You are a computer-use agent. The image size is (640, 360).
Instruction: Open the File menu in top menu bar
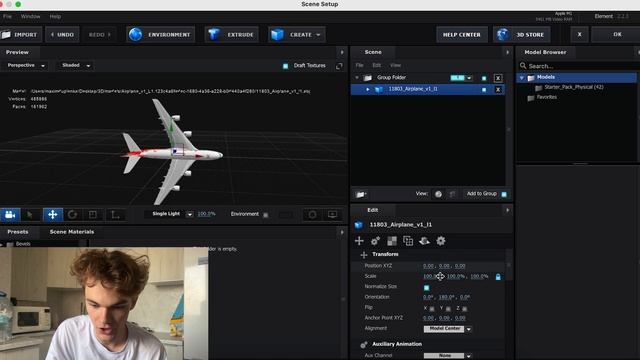pos(7,16)
